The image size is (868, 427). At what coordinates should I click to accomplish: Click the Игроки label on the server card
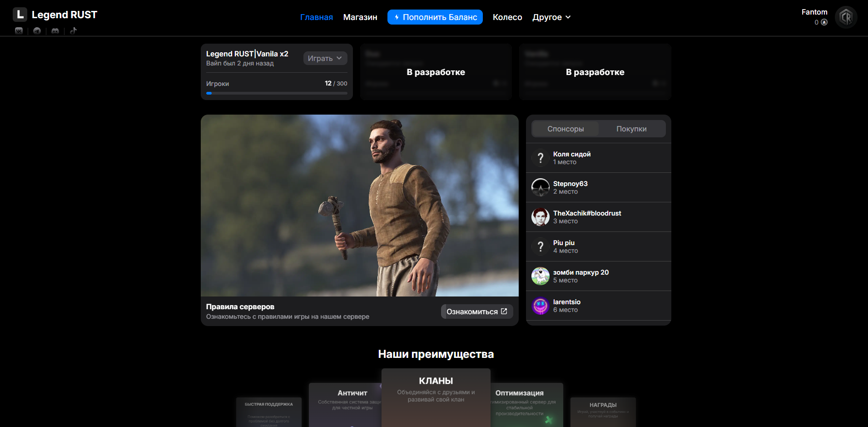pos(218,84)
